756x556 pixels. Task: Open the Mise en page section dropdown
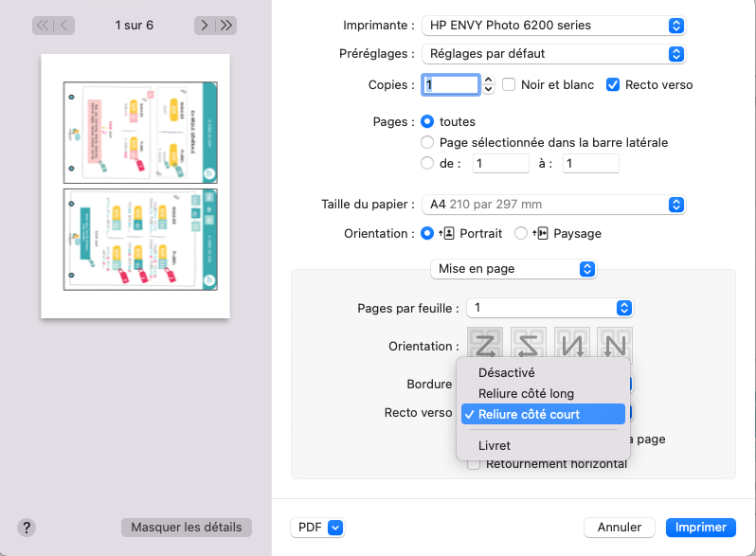513,269
